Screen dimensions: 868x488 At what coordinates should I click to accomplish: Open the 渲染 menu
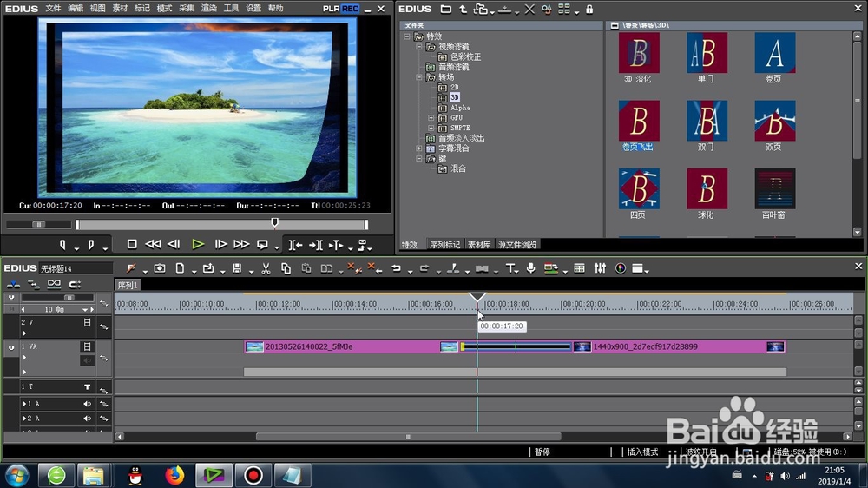tap(208, 9)
